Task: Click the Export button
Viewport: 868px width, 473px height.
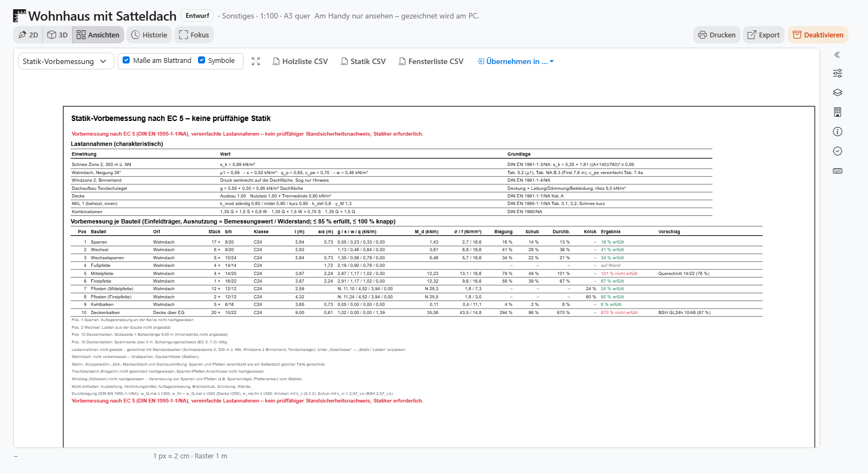Action: [763, 35]
